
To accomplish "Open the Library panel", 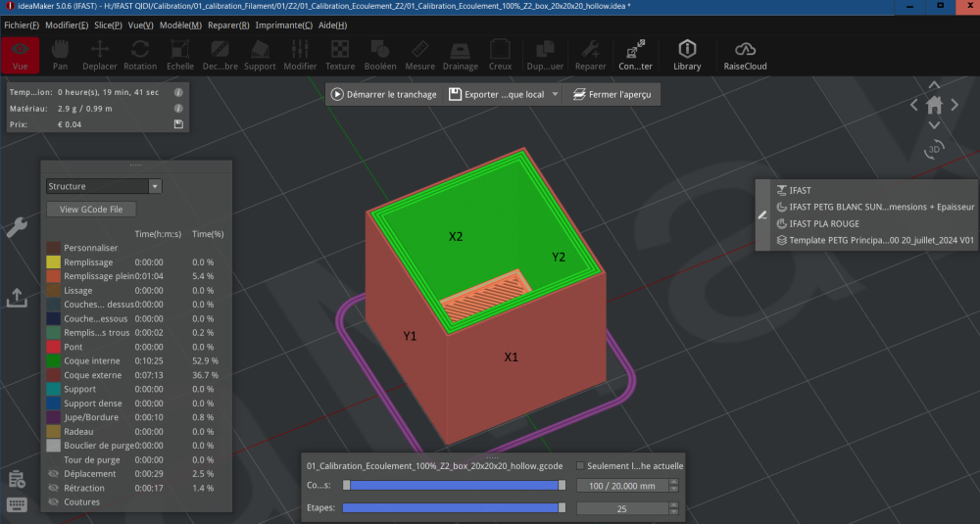I will pyautogui.click(x=687, y=55).
